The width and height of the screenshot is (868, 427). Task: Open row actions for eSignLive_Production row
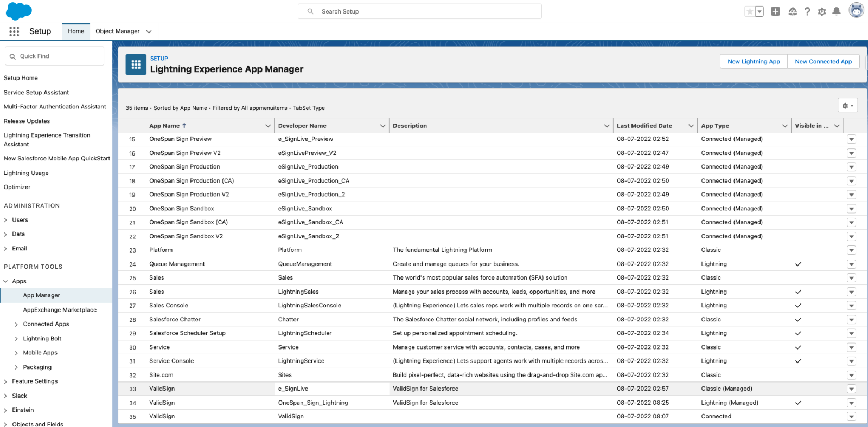point(851,167)
